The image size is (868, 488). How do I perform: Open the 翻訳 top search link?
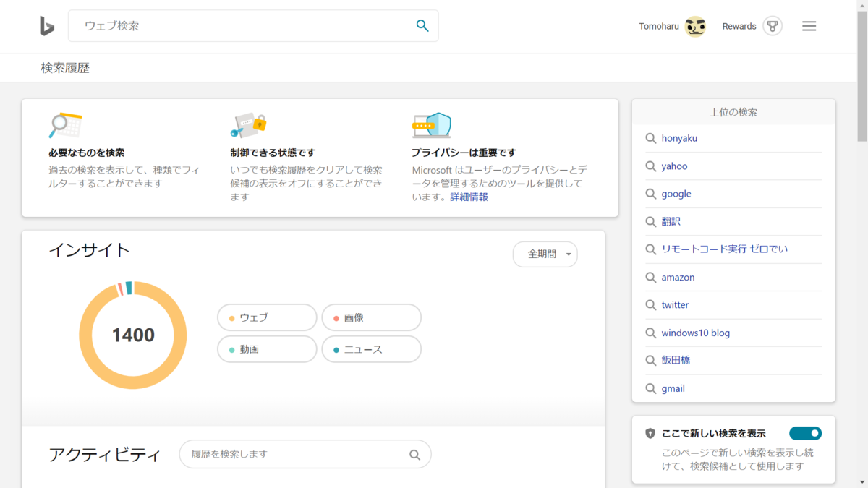click(x=671, y=221)
